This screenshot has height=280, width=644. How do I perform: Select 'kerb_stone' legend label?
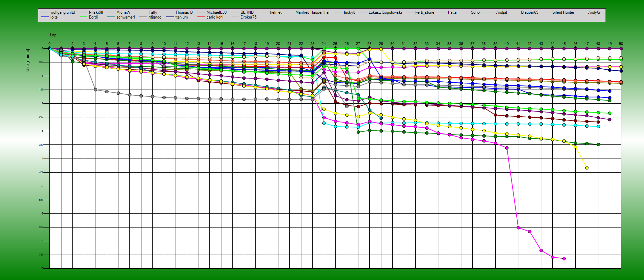[425, 12]
